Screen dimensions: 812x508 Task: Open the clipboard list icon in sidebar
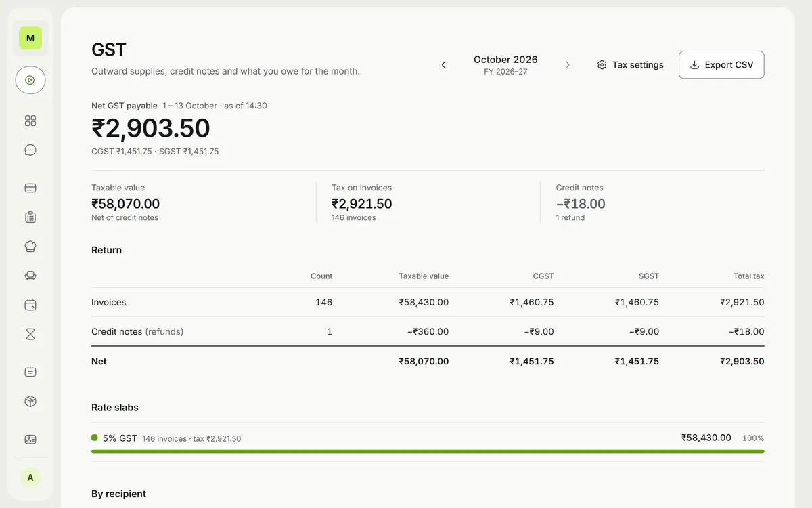click(30, 217)
